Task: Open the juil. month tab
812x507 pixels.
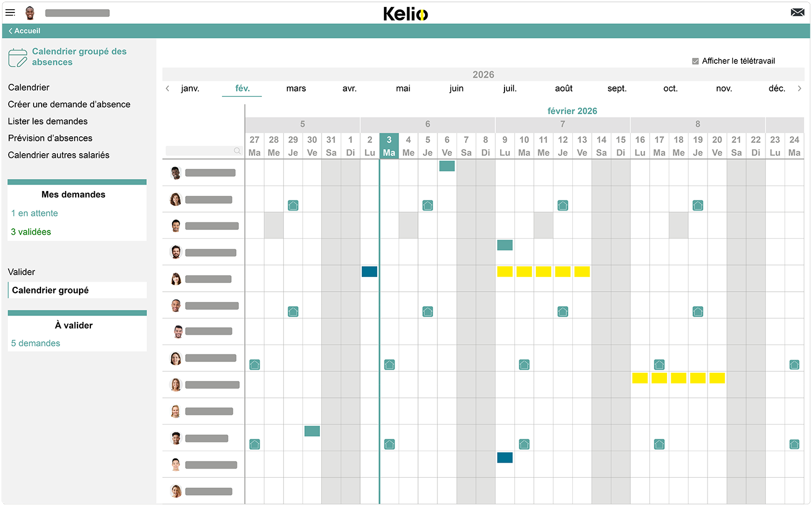Action: pyautogui.click(x=509, y=88)
